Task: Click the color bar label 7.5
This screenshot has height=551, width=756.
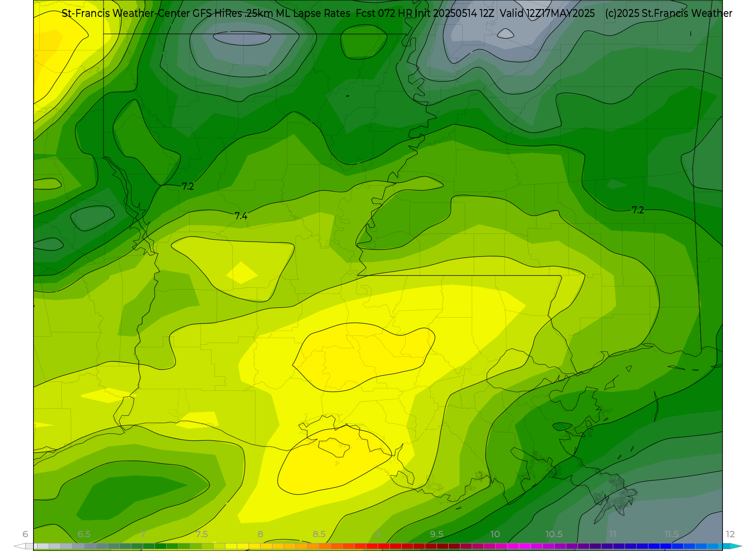Action: [202, 534]
